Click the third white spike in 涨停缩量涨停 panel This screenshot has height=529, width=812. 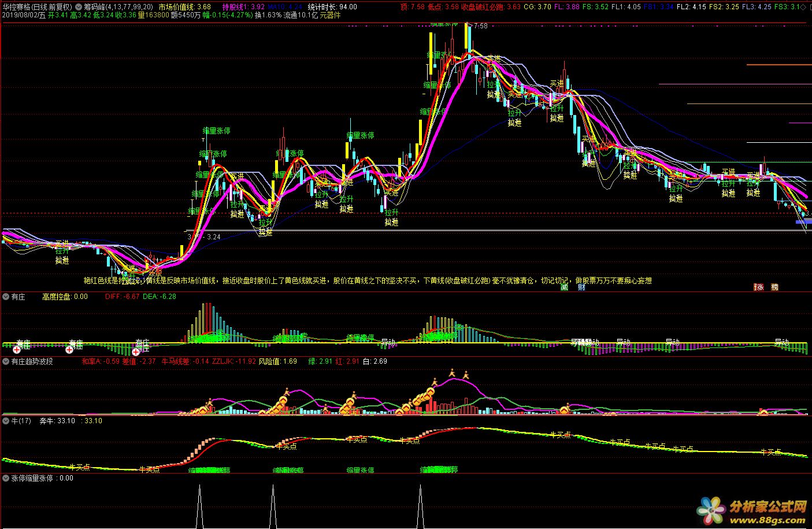(420, 507)
